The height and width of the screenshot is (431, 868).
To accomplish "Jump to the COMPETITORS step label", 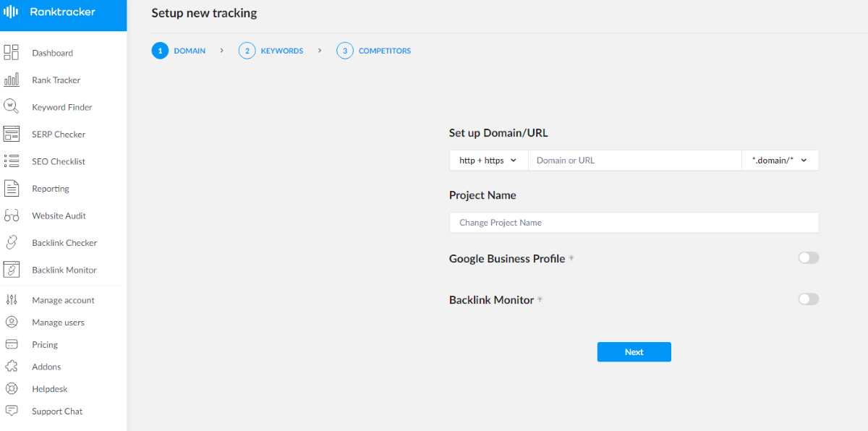I will pos(385,51).
